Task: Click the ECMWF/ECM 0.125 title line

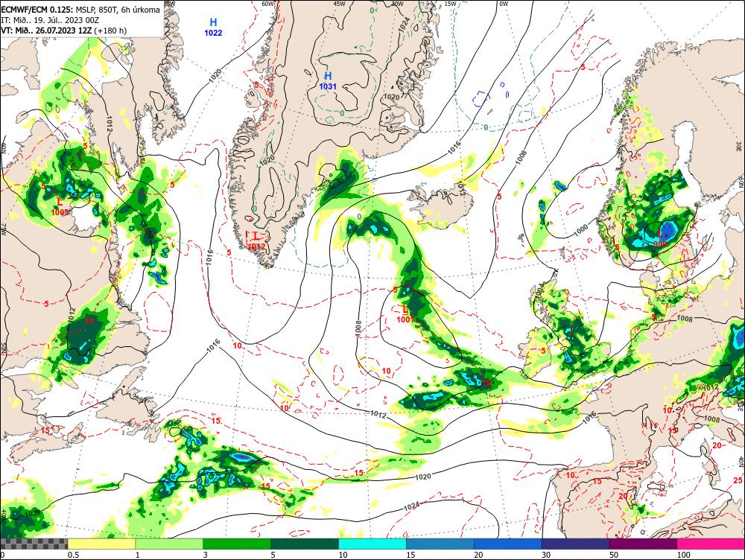Action: coord(81,10)
